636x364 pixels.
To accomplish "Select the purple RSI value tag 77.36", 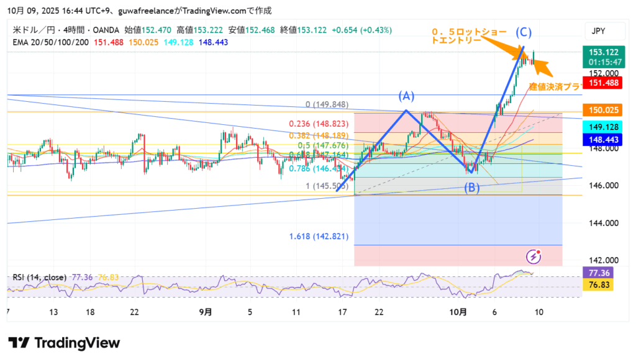I will (x=601, y=272).
